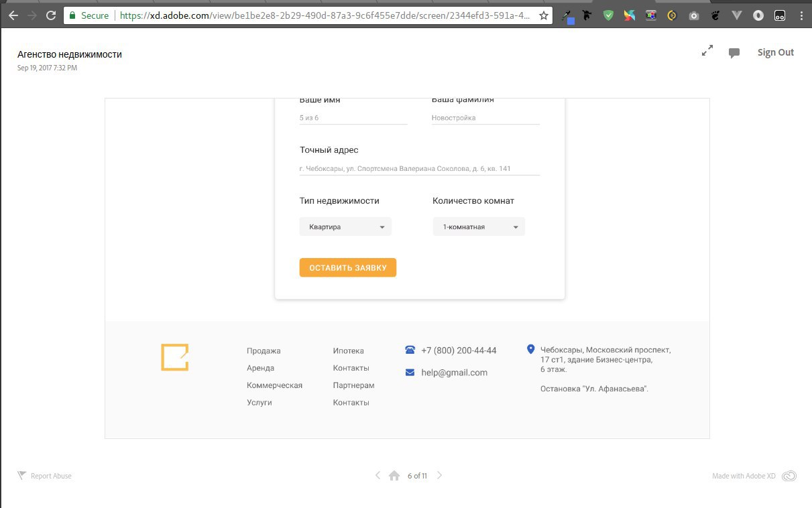
Task: Go to home screen with the house icon
Action: click(394, 476)
